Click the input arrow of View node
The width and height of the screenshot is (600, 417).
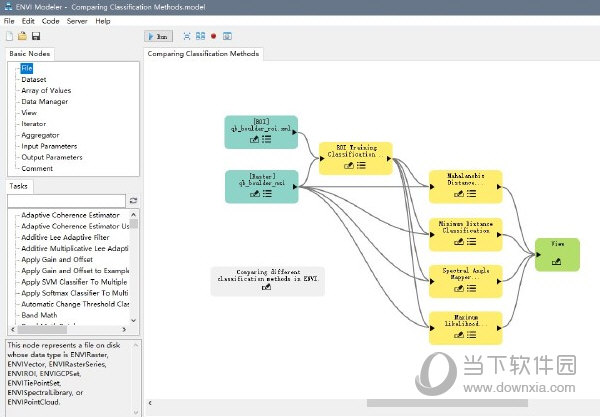click(x=538, y=254)
